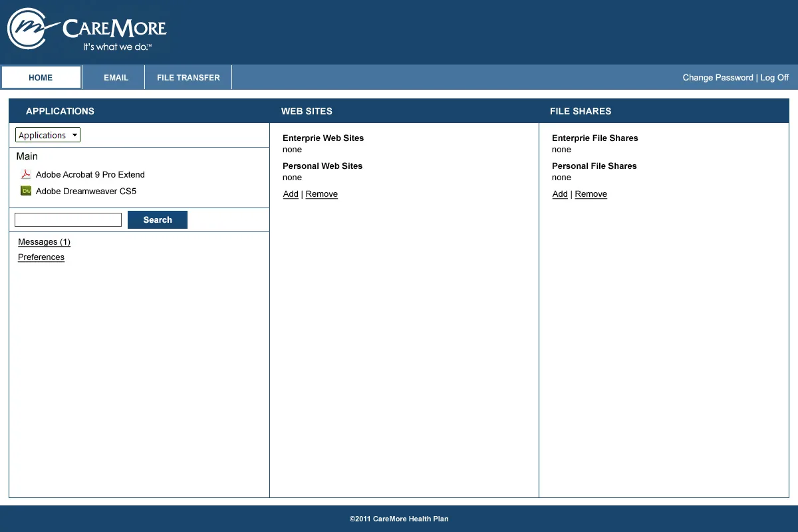The width and height of the screenshot is (798, 532).
Task: Click Change Password link
Action: coord(718,78)
